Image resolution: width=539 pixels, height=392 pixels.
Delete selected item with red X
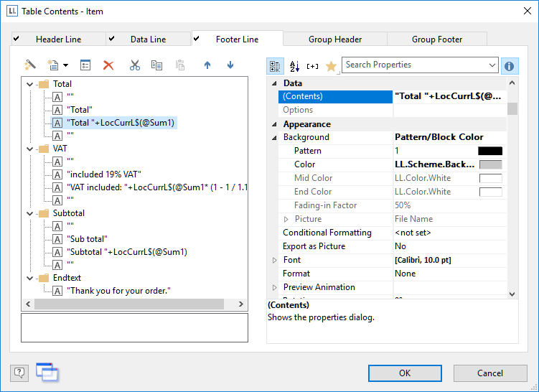108,65
